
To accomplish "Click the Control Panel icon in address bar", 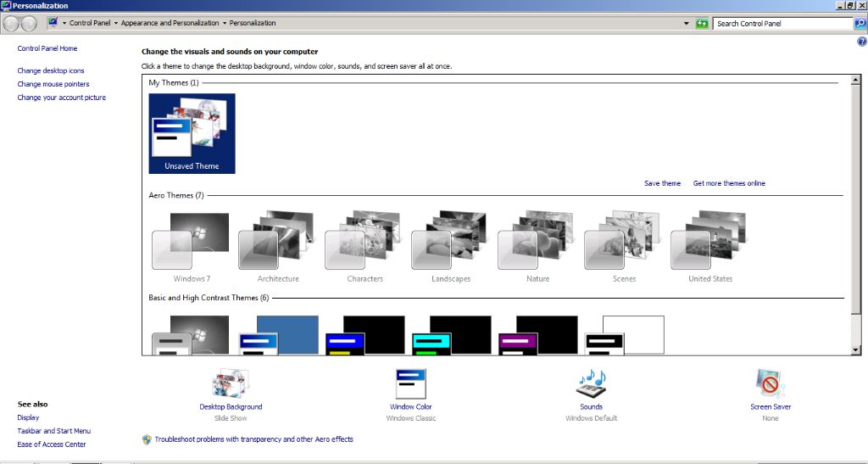I will pos(53,23).
